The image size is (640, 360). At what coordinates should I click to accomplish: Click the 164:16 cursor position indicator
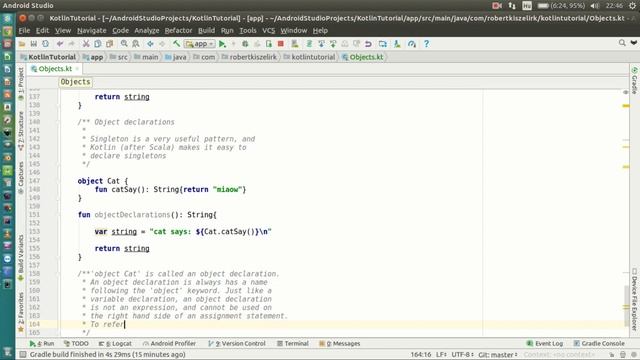point(421,354)
